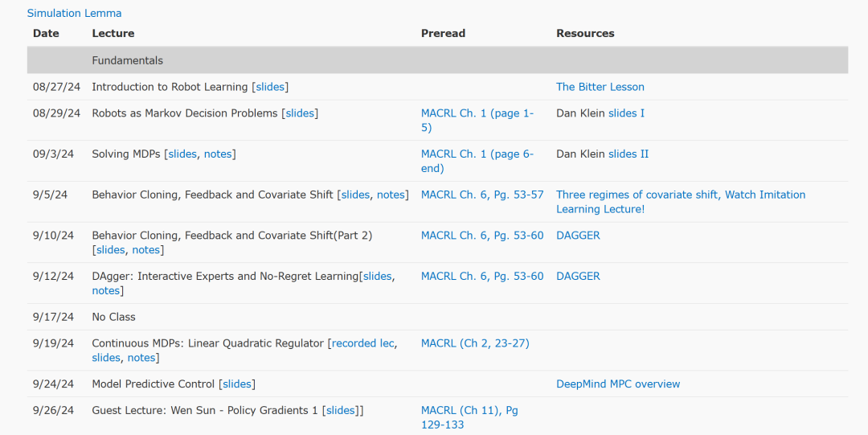Open slides for Behavior Cloning Part 2

pyautogui.click(x=110, y=250)
